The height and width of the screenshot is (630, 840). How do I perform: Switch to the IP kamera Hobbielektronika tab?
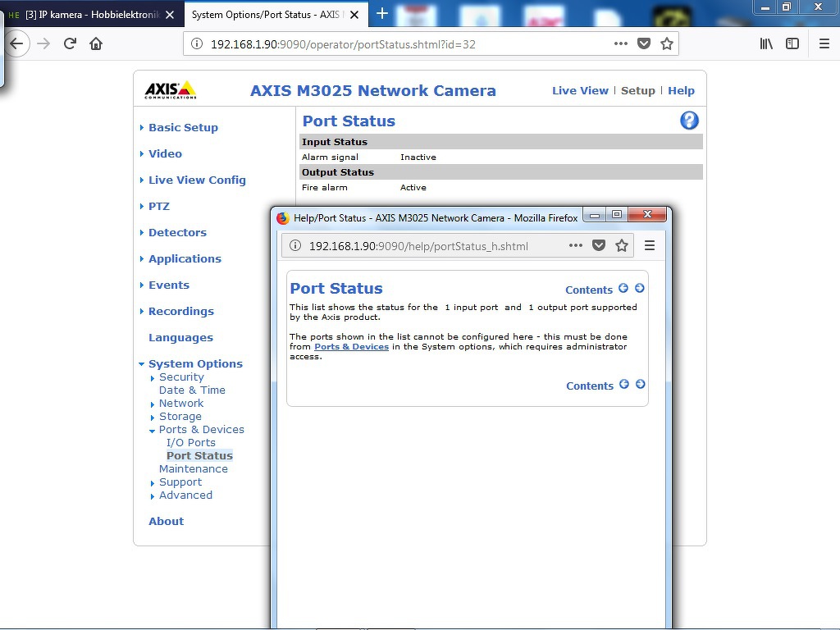(92, 15)
